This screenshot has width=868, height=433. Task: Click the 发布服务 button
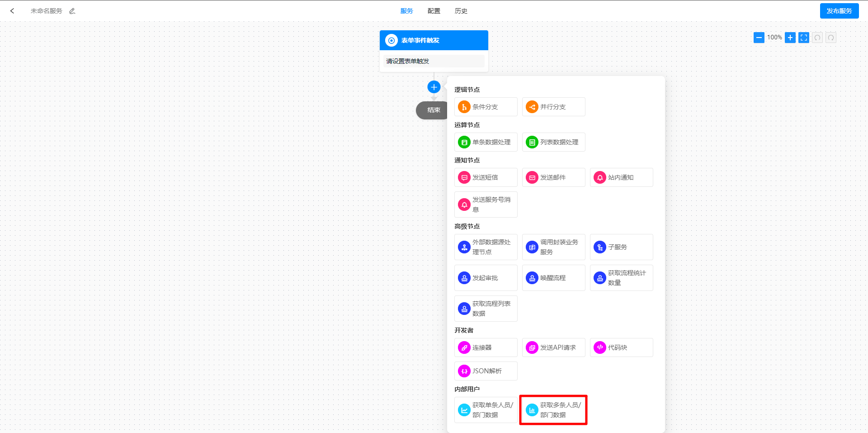(x=839, y=11)
